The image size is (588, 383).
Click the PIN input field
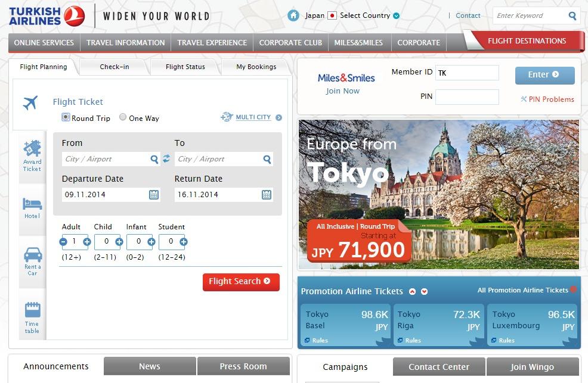tap(468, 97)
